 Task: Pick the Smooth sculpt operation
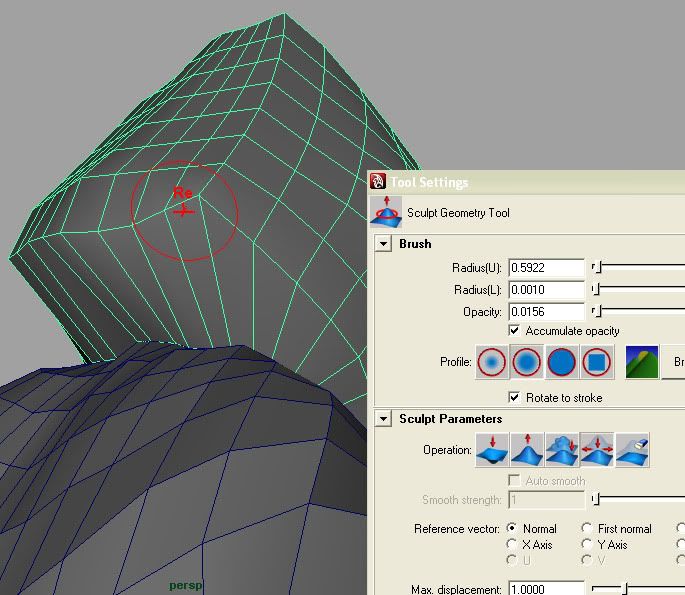point(562,450)
